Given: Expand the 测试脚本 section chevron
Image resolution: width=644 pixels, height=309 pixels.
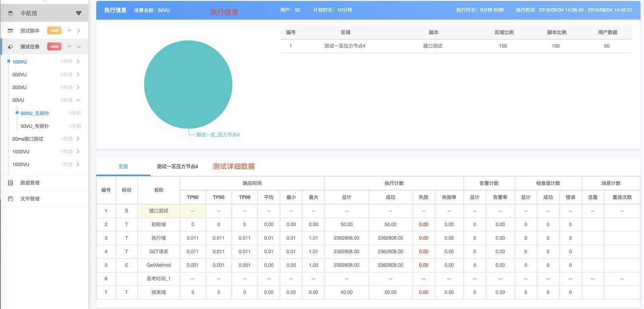Looking at the screenshot, I should pos(79,31).
